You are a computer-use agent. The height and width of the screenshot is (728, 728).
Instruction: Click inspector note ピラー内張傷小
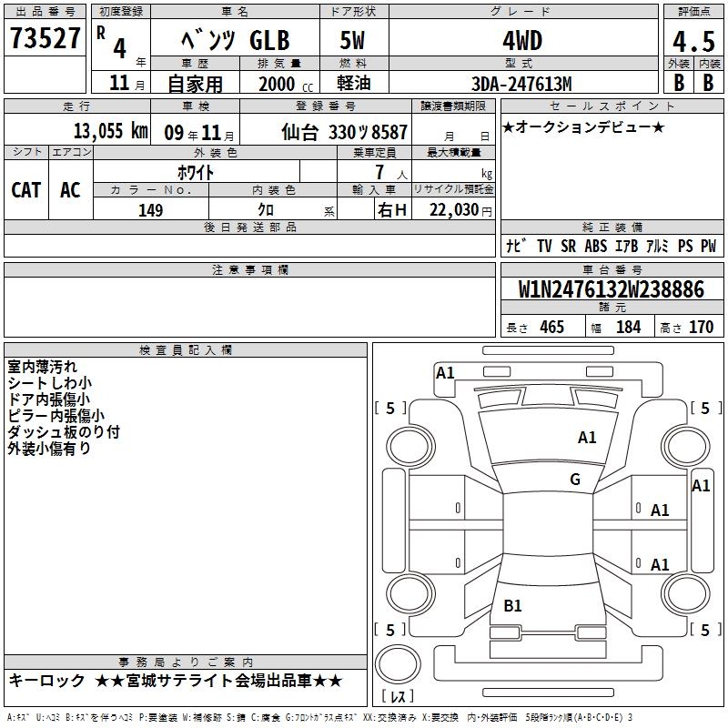[x=56, y=416]
